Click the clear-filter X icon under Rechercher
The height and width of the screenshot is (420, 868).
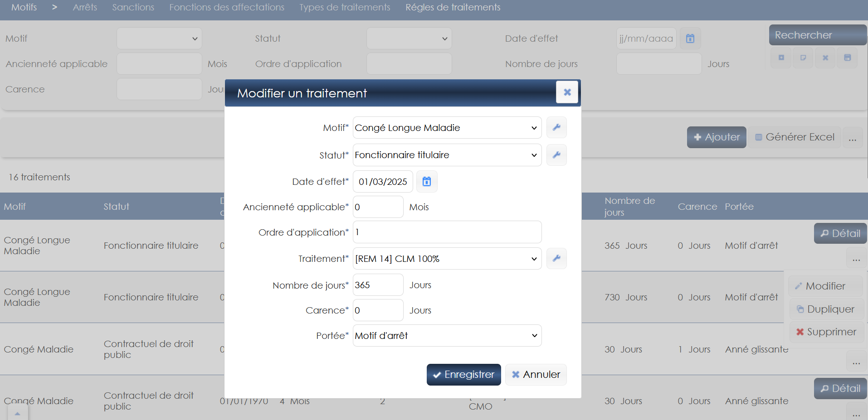[825, 58]
